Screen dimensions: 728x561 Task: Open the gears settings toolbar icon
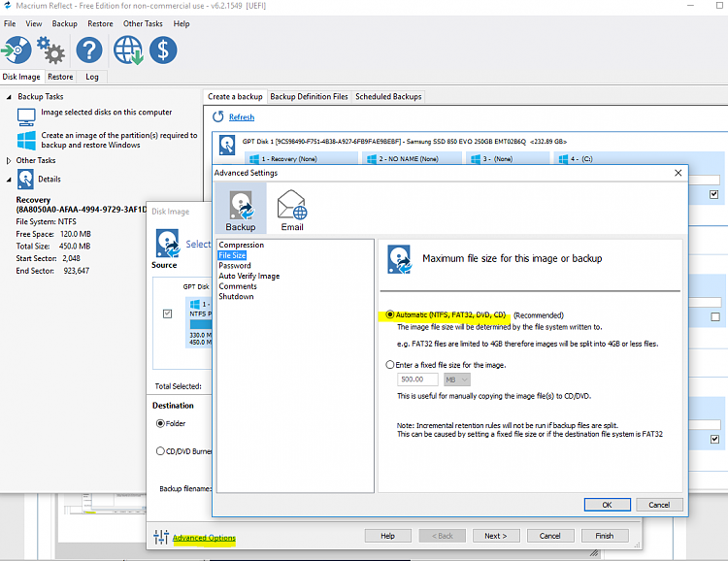[51, 50]
